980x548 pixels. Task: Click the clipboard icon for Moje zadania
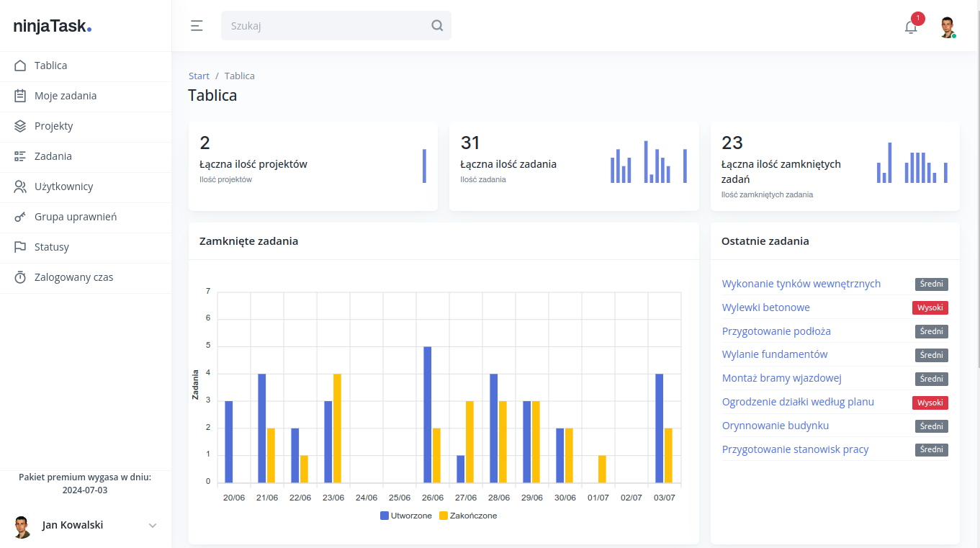click(x=20, y=96)
